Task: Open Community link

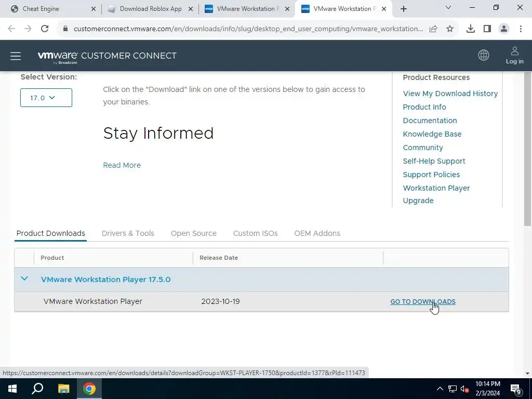Action: coord(423,148)
